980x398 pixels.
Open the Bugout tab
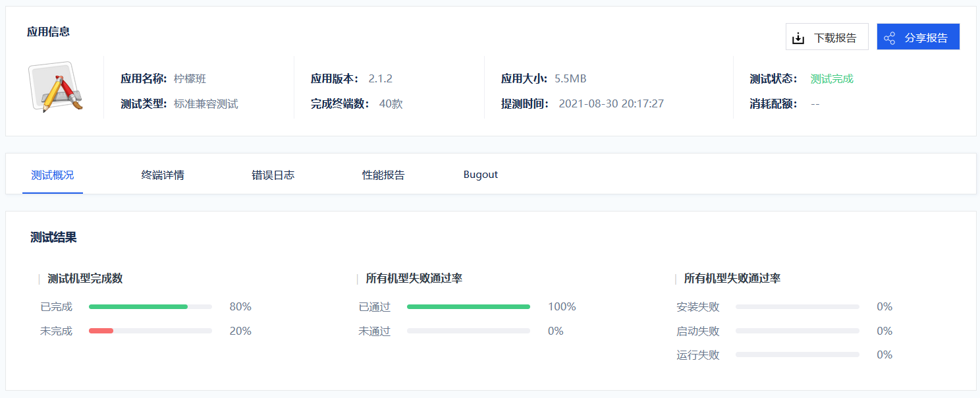pyautogui.click(x=480, y=174)
